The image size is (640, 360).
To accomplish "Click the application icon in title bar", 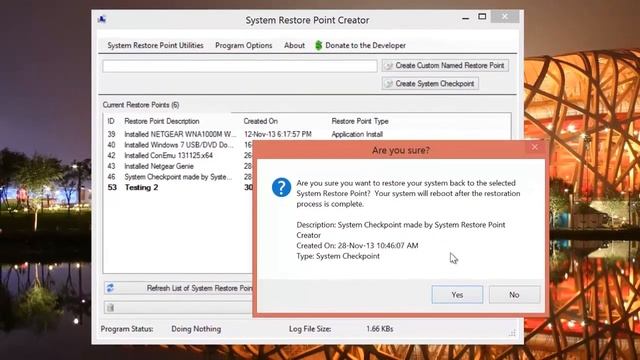I will 102,19.
